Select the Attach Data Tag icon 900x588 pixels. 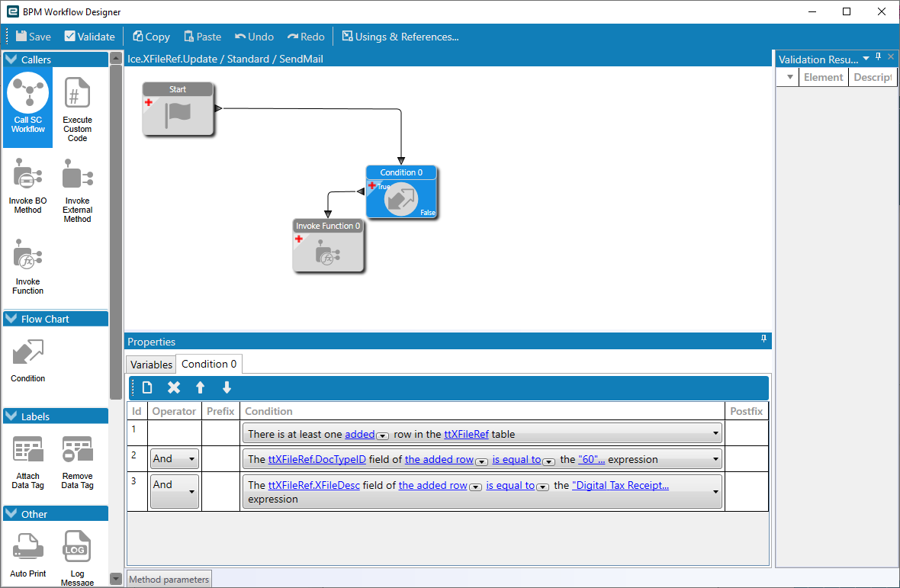pos(27,462)
